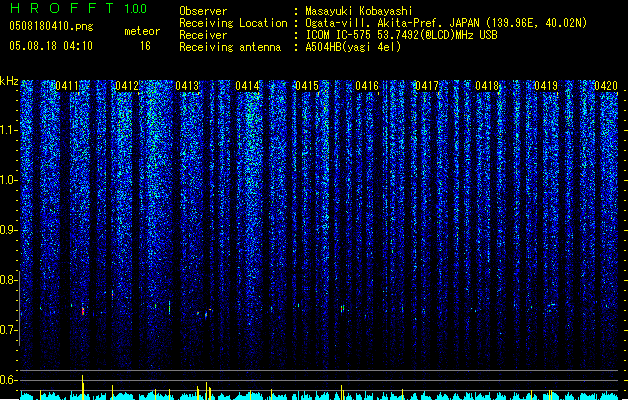Click the 0.6 kHz axis label
Screen dimensions: 629x400
(9, 380)
